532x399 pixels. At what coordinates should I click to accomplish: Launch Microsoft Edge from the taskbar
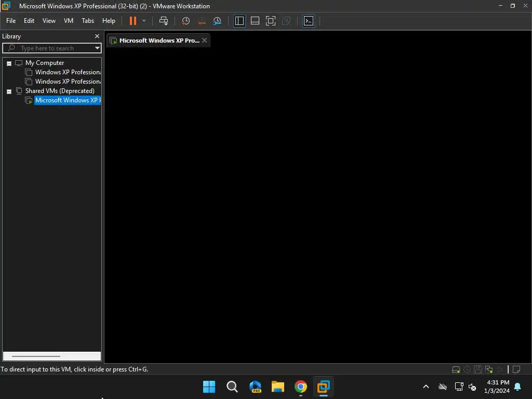point(255,387)
